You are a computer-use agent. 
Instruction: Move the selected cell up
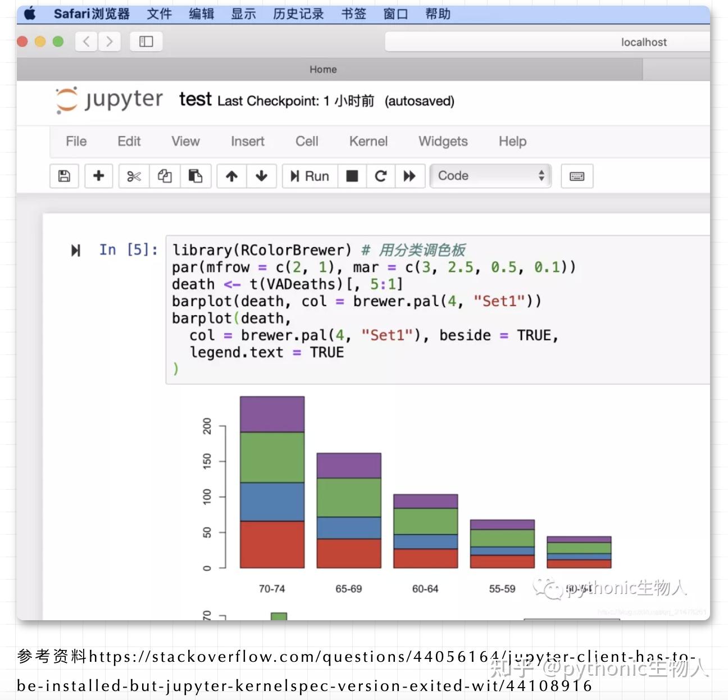(x=231, y=176)
